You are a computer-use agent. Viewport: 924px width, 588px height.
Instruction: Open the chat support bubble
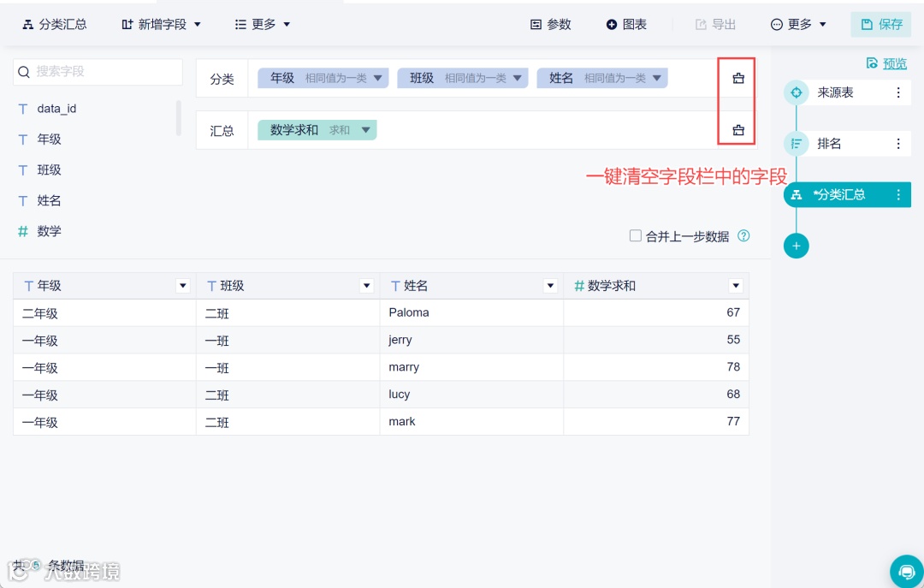[907, 571]
